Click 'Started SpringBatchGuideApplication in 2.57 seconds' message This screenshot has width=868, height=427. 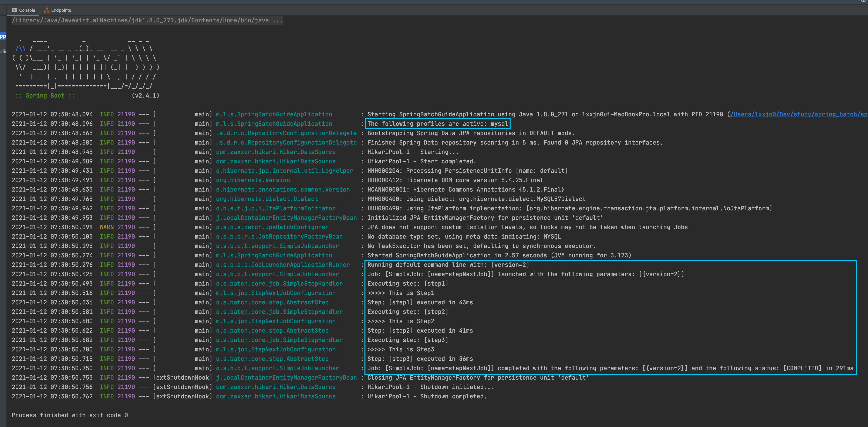(x=499, y=256)
